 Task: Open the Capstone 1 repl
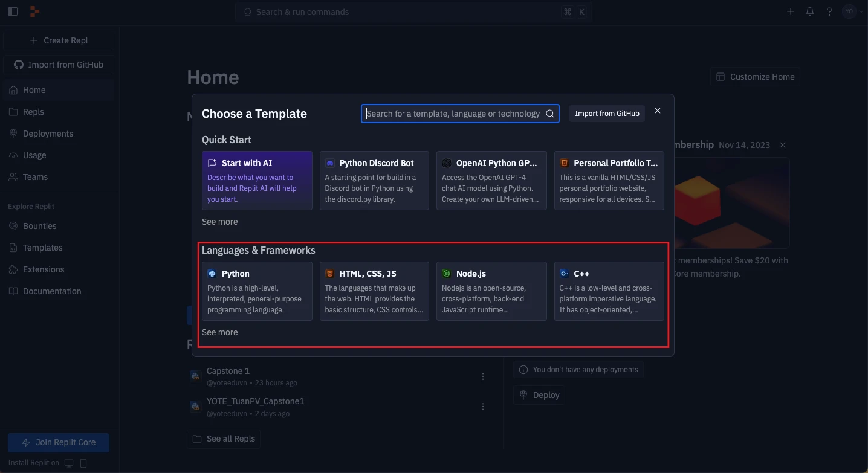(228, 371)
